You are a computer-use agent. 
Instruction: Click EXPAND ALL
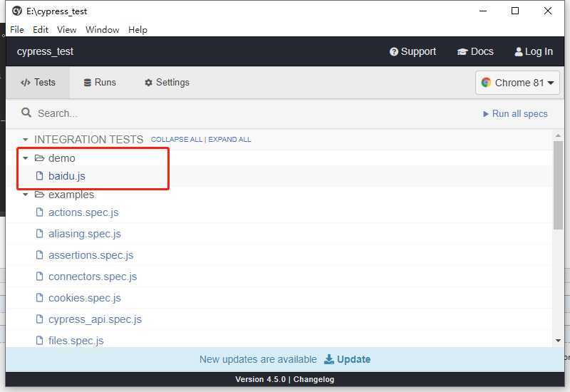pyautogui.click(x=229, y=139)
